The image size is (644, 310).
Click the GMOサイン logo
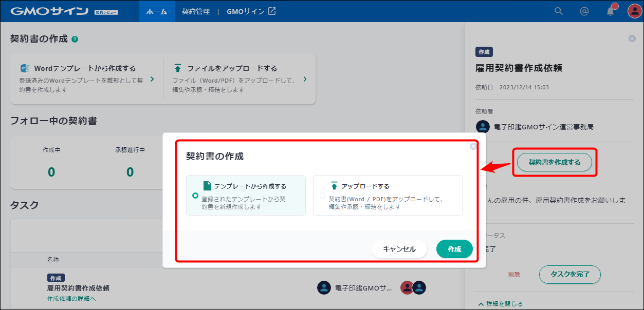point(49,10)
